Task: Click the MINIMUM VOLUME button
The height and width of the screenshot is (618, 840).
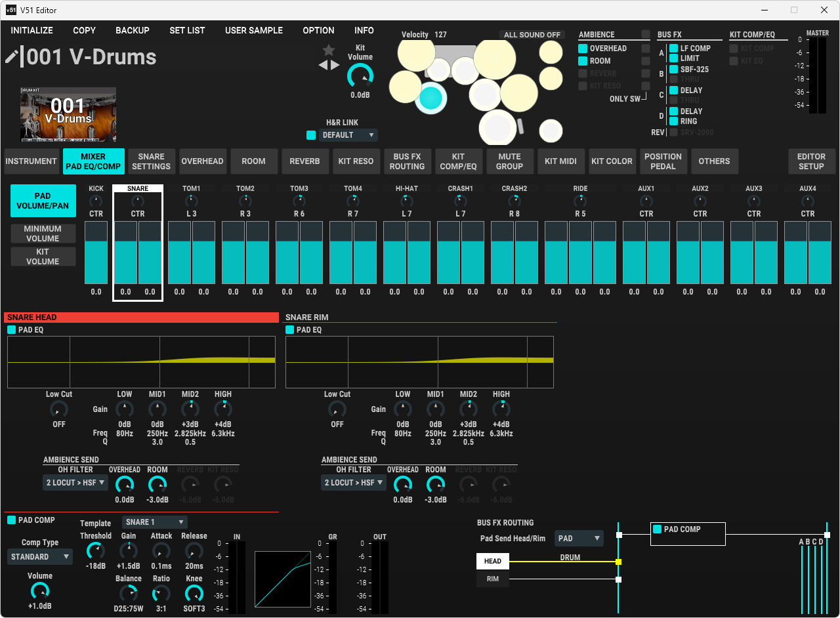Action: coord(43,234)
